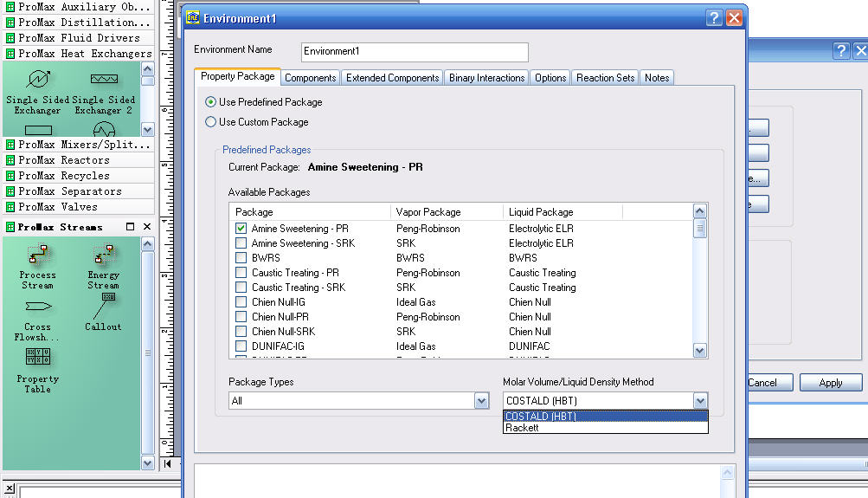Check the Chien Null-PR package
This screenshot has height=498, width=868.
pos(241,317)
